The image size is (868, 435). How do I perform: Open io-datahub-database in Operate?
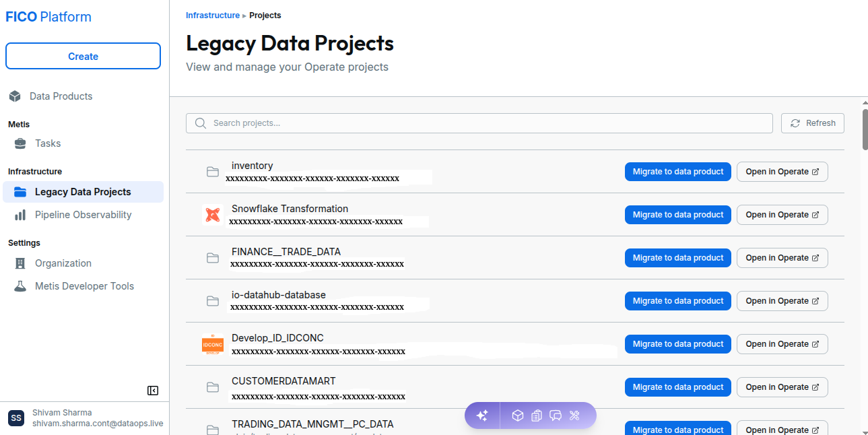pyautogui.click(x=782, y=301)
